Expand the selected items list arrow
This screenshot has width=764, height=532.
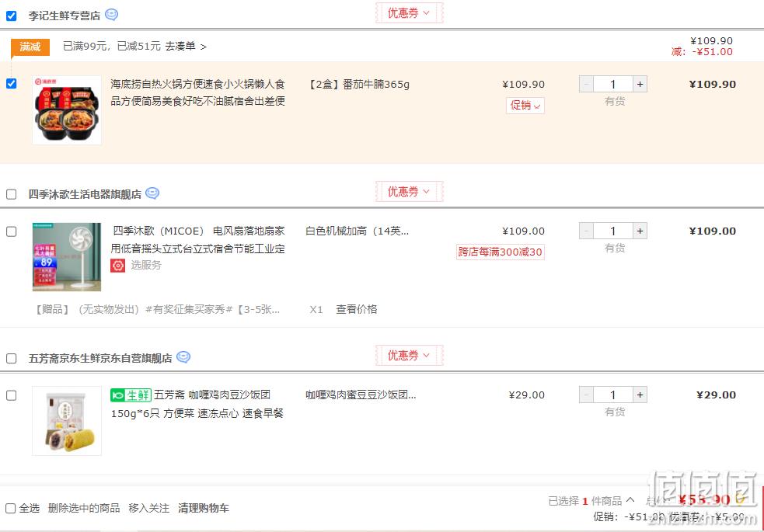point(630,500)
